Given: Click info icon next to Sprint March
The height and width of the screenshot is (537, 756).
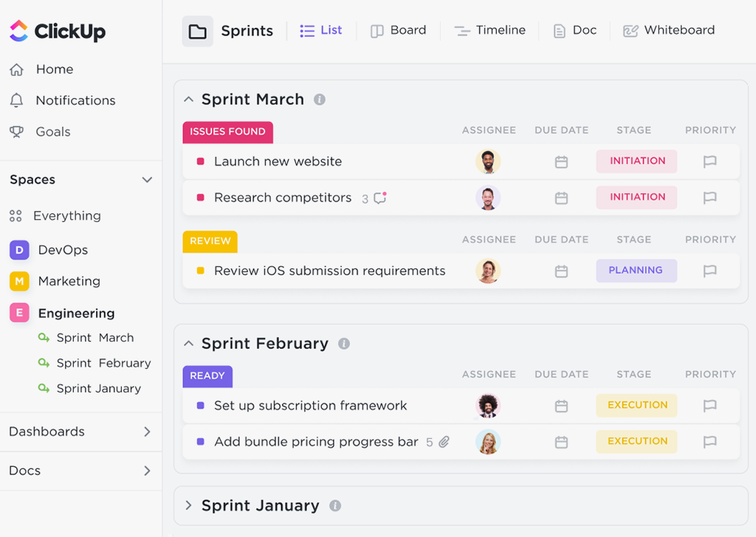Looking at the screenshot, I should pyautogui.click(x=319, y=100).
